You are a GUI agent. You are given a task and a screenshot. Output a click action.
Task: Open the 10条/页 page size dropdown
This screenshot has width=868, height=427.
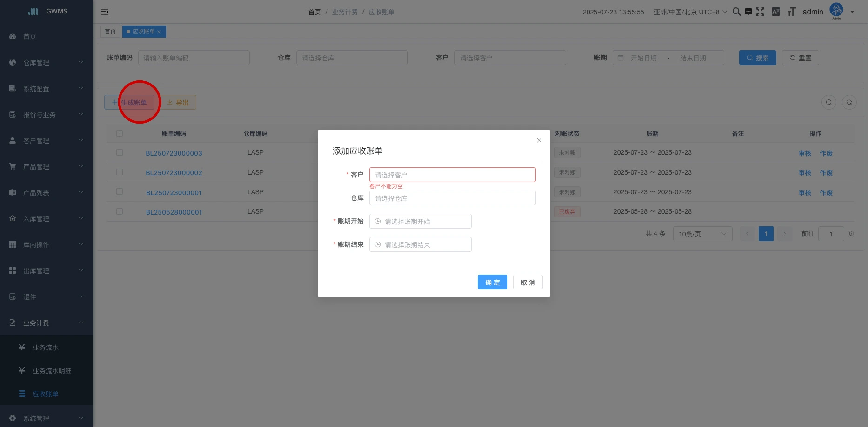pyautogui.click(x=702, y=234)
